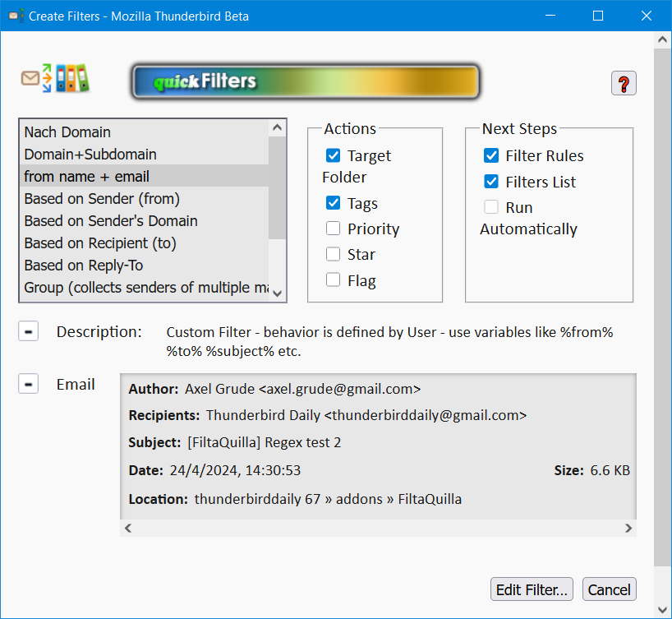Click the subject '[FiltaQuilla] Regex test 2'
Viewport: 672px width, 619px height.
(265, 442)
